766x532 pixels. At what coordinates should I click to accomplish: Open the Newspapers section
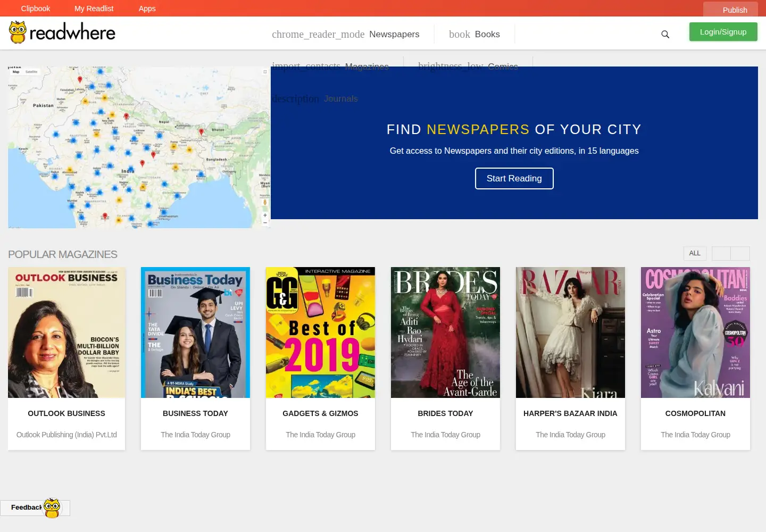pyautogui.click(x=346, y=34)
